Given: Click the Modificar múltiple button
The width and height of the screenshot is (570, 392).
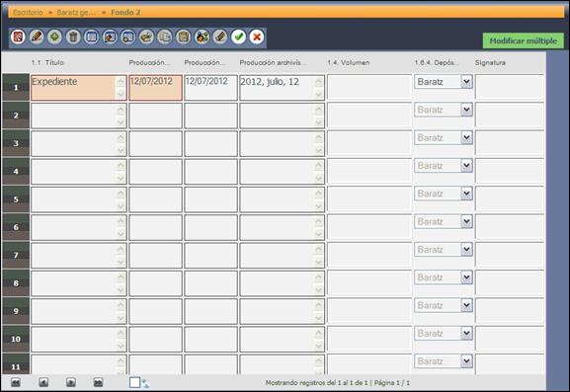Looking at the screenshot, I should pyautogui.click(x=524, y=40).
